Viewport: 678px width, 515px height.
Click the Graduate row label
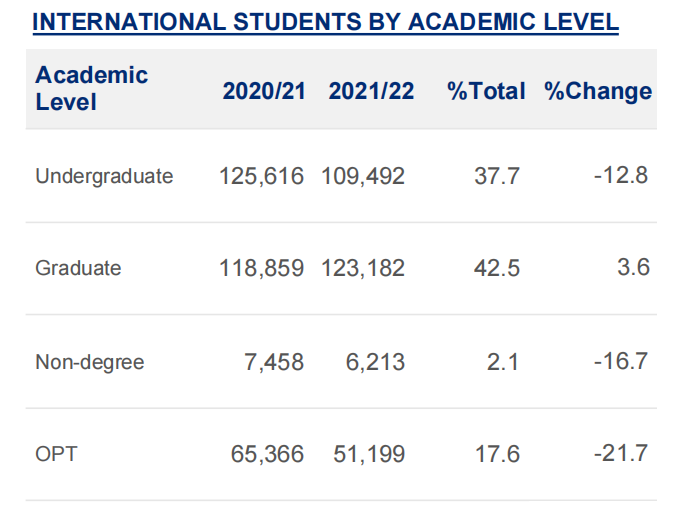point(78,268)
